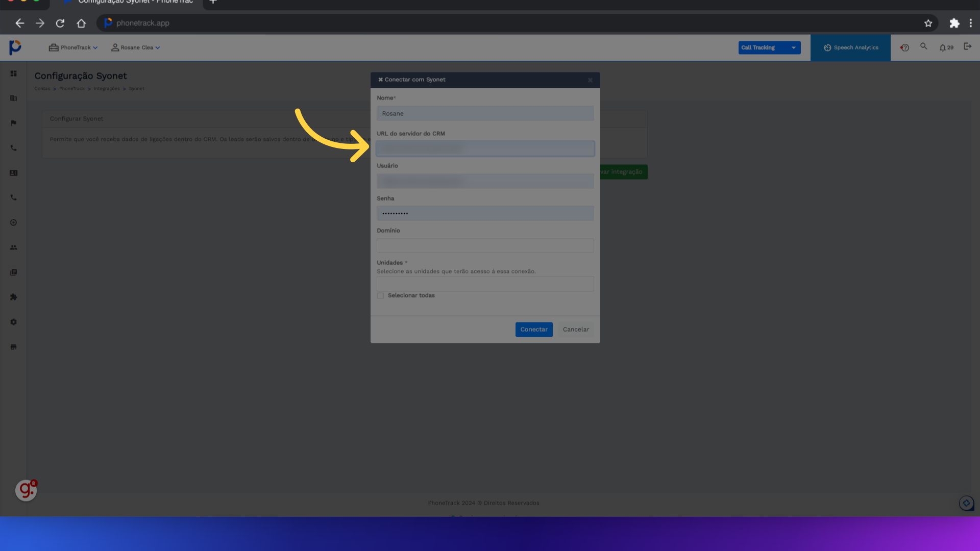
Task: Open Contas breadcrumb link
Action: 42,89
